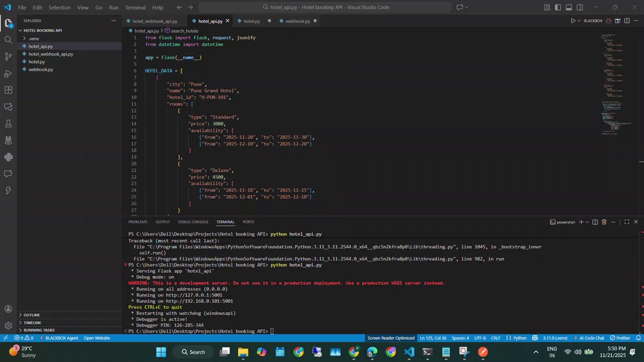Open the Terminal menu
The height and width of the screenshot is (362, 644).
tap(135, 8)
